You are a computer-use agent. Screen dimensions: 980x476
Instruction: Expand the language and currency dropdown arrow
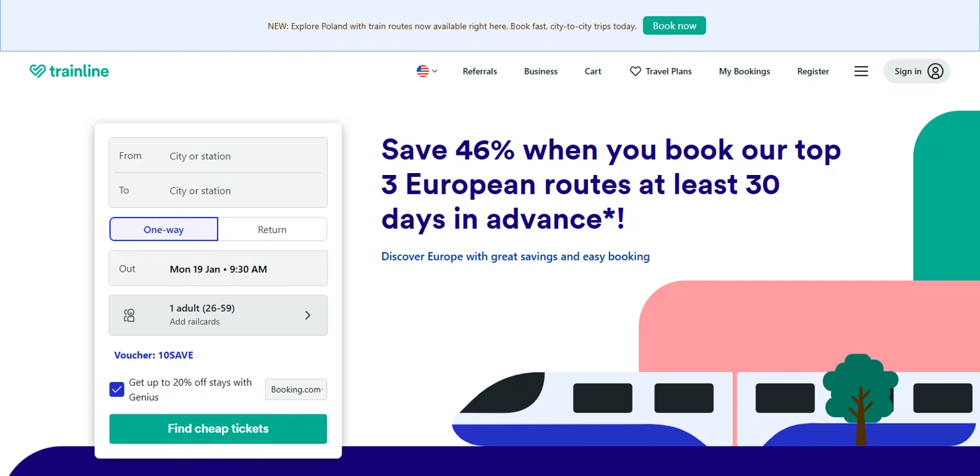click(x=434, y=71)
